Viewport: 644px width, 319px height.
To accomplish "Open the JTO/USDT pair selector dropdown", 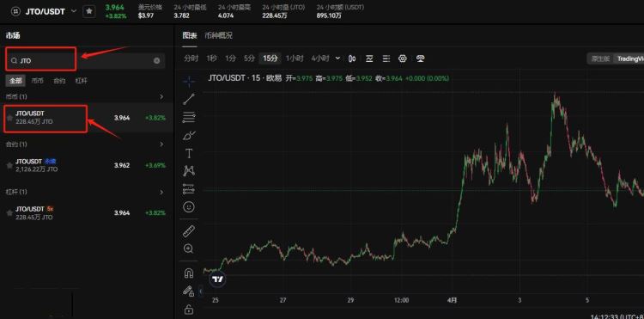I will (74, 11).
